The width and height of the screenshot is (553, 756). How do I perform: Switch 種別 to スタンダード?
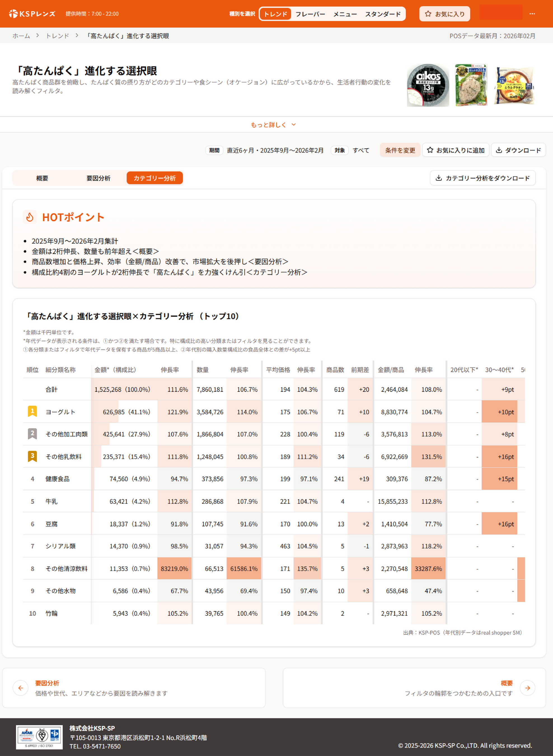382,14
